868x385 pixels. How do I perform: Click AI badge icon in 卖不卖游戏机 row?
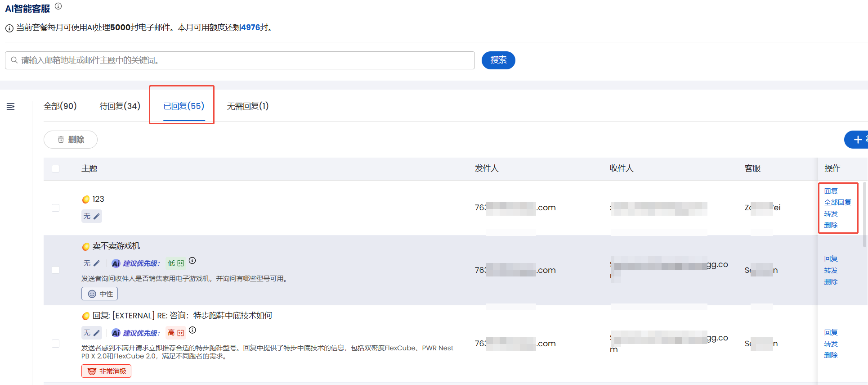click(116, 263)
